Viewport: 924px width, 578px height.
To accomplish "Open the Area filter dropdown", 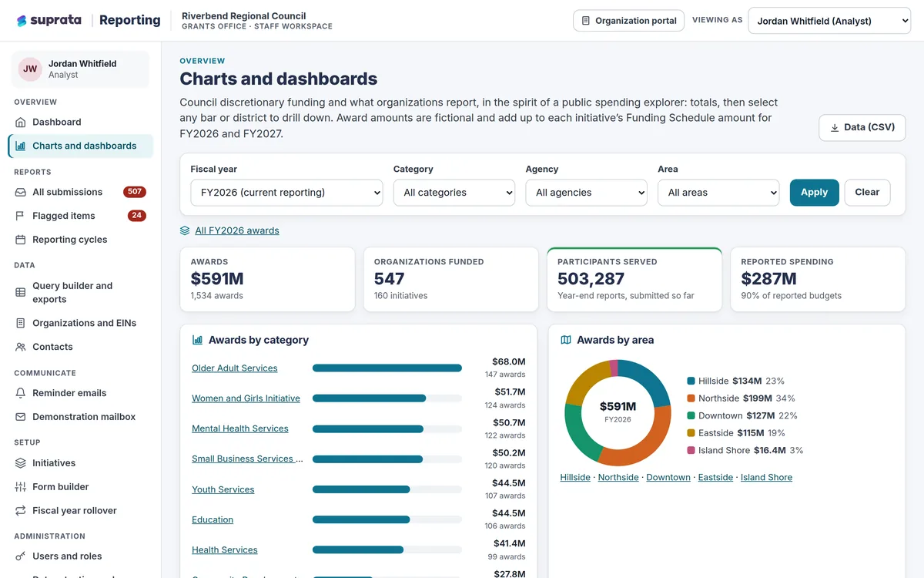I will (x=718, y=193).
